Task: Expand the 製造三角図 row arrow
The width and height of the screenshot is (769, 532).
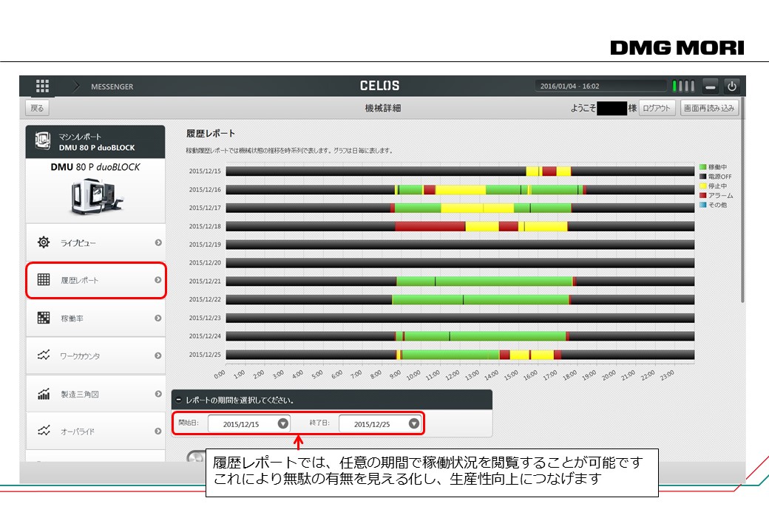Action: [158, 393]
